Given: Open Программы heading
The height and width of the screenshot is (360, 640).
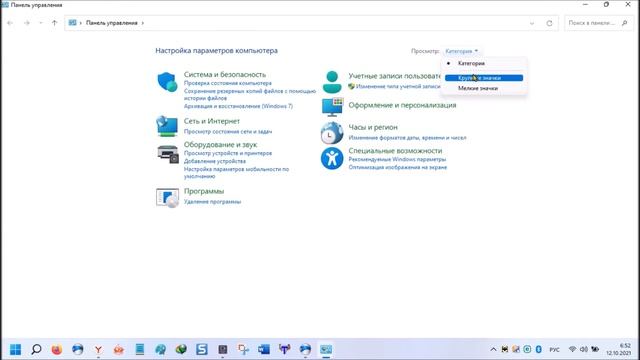Looking at the screenshot, I should 204,191.
